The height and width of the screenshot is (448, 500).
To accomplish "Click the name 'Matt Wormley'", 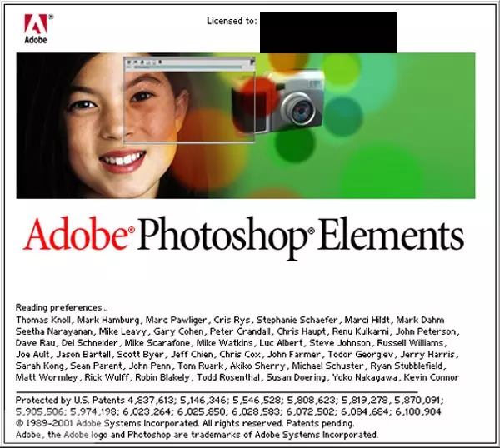I will 47,377.
